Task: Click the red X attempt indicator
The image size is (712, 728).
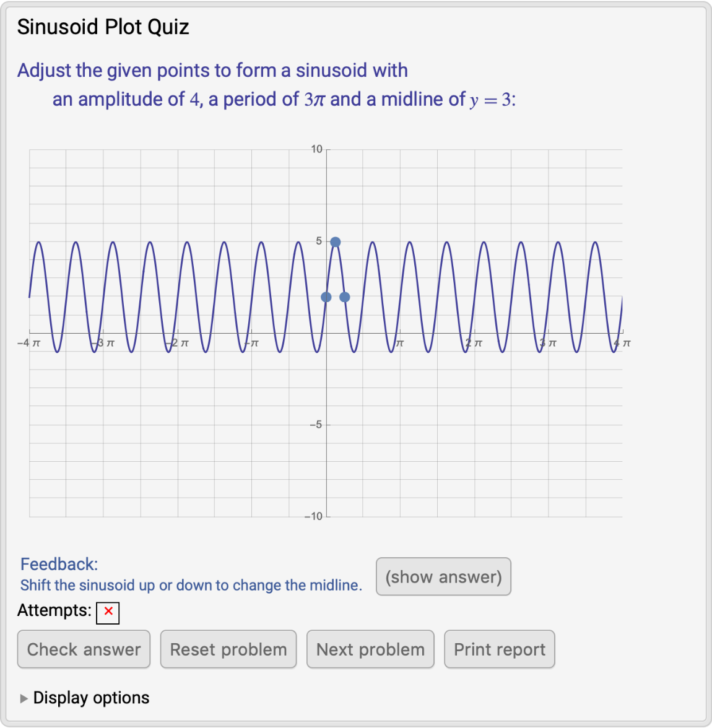Action: [x=108, y=613]
